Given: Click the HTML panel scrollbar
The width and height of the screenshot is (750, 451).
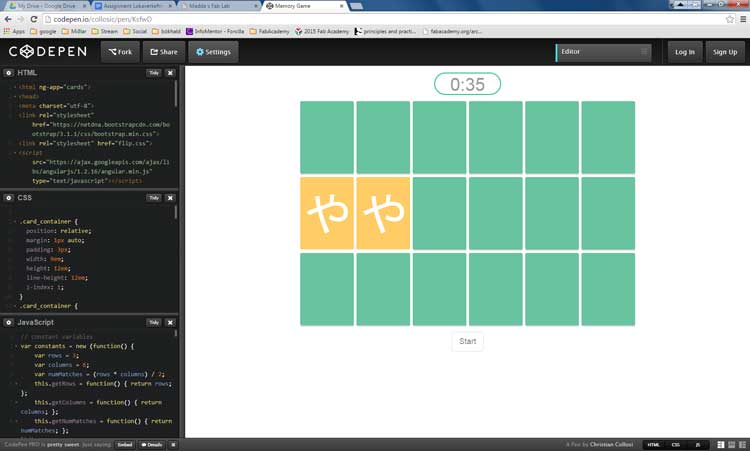Looking at the screenshot, I should pos(176,93).
